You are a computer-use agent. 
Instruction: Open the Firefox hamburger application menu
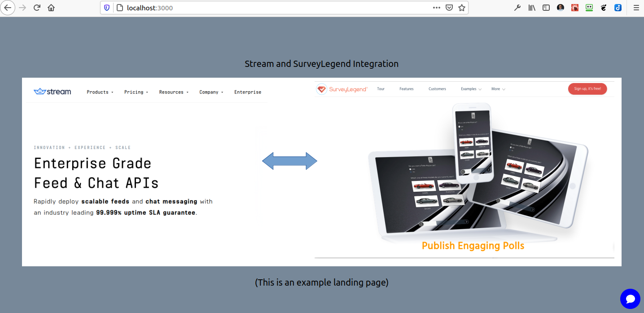(636, 8)
